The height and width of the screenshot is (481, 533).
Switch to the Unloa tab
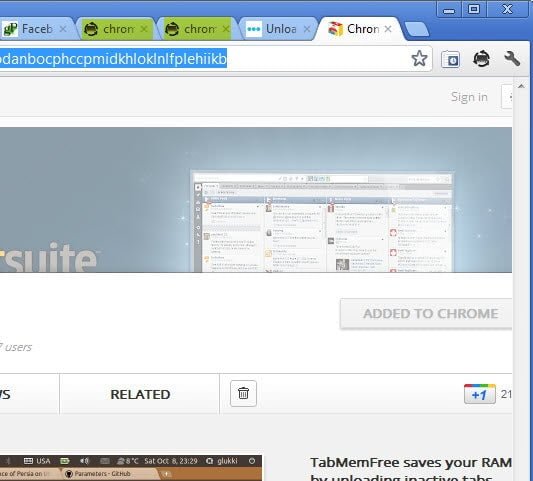(x=279, y=29)
